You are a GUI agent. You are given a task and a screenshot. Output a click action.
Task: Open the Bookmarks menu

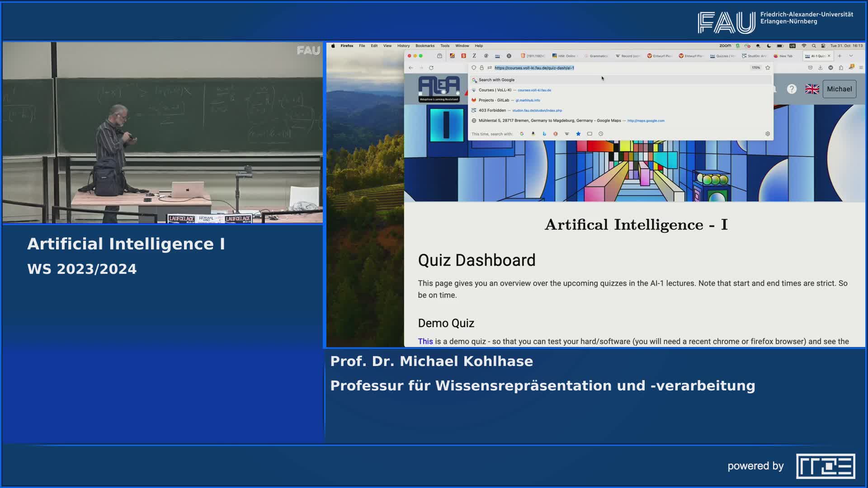point(424,46)
